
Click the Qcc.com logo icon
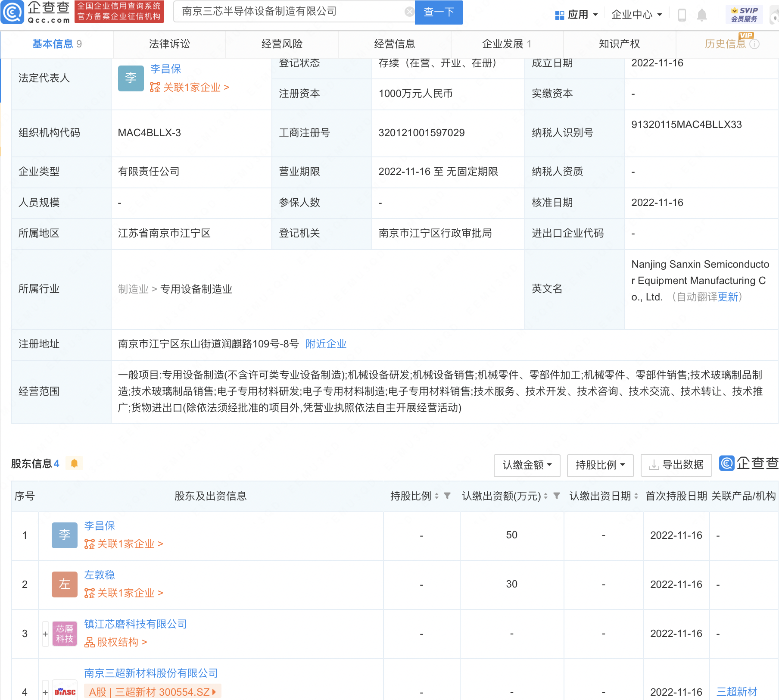point(12,12)
